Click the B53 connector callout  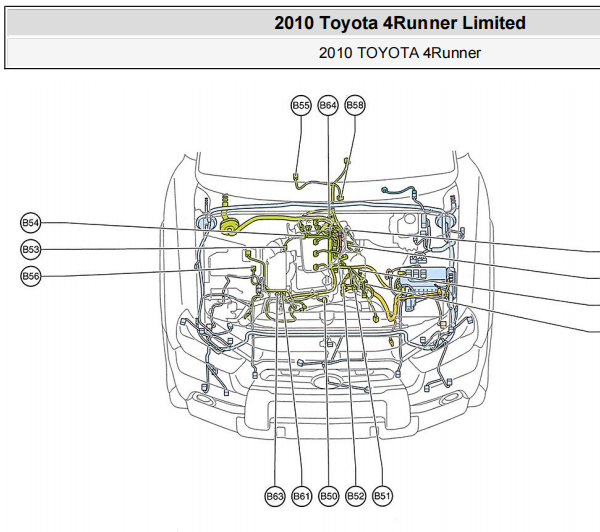click(30, 250)
